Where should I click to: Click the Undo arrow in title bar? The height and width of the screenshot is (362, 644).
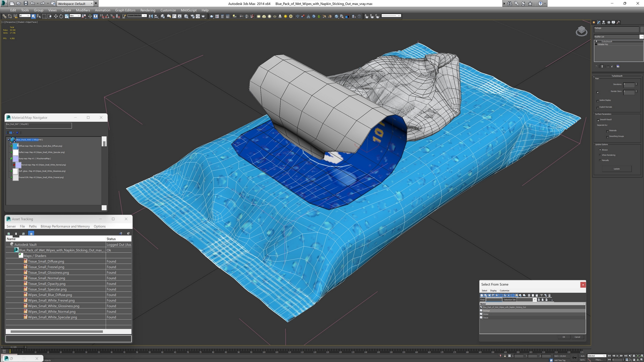(33, 3)
